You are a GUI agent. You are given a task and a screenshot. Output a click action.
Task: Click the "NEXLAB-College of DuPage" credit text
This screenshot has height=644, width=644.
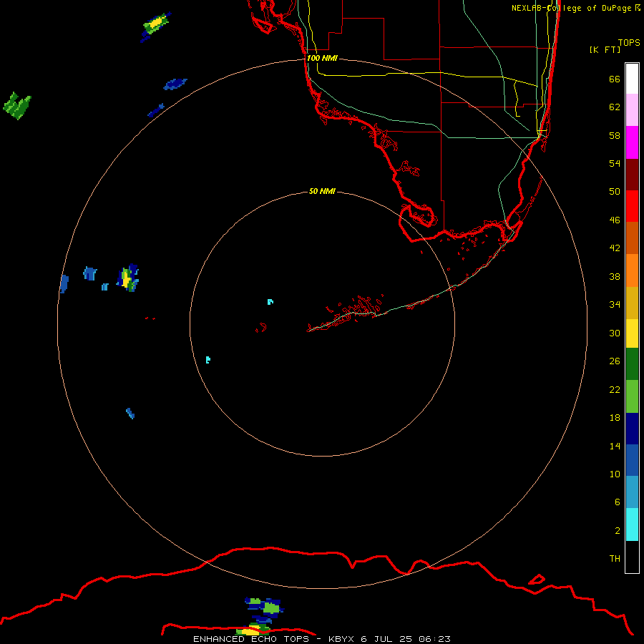(572, 8)
